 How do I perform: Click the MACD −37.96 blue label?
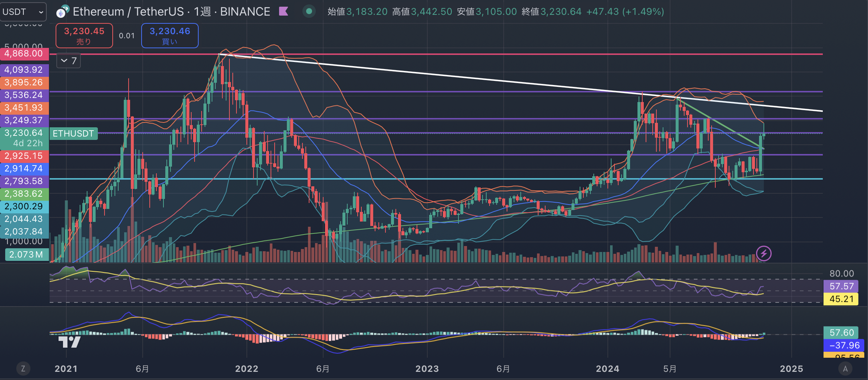click(844, 345)
